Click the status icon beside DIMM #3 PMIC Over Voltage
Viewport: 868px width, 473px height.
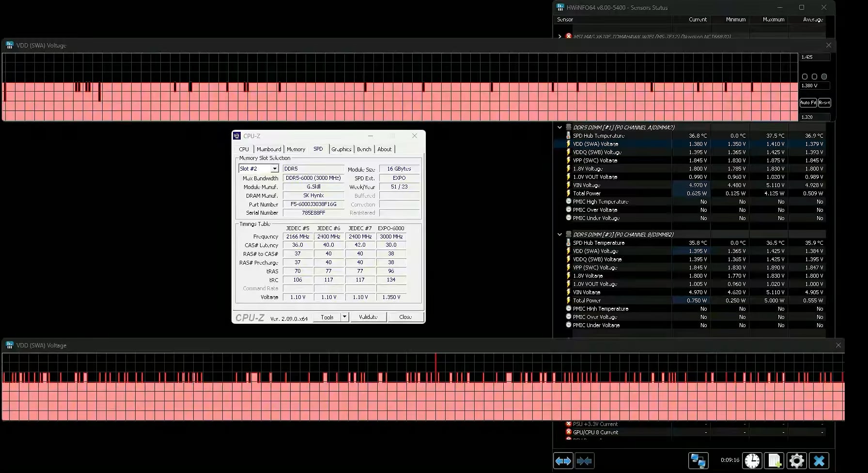click(x=568, y=317)
